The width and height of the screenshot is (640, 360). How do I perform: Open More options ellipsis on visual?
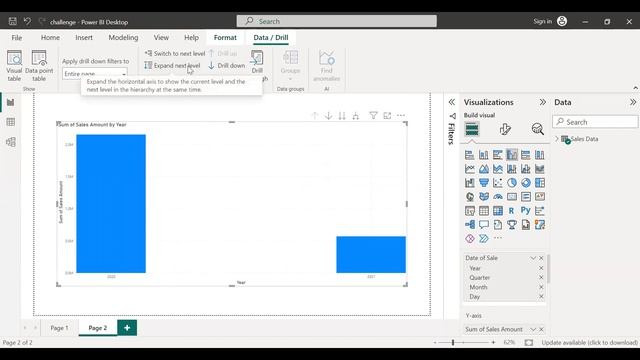(x=401, y=116)
